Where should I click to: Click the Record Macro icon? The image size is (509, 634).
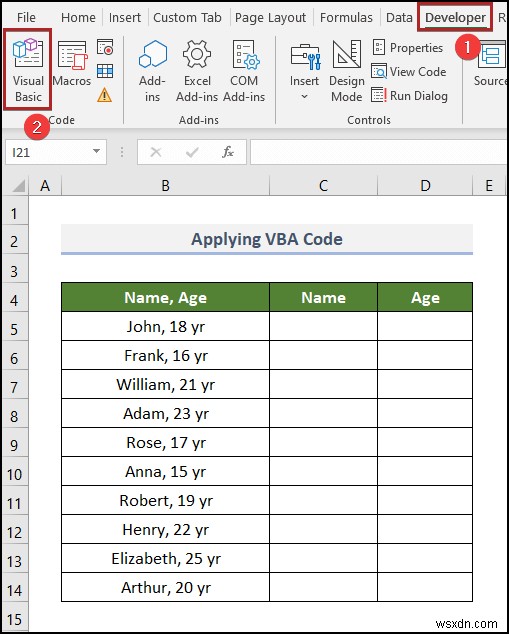(x=105, y=47)
